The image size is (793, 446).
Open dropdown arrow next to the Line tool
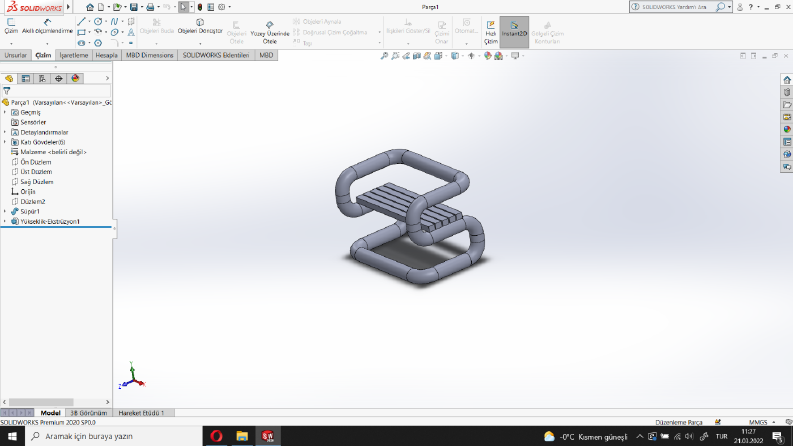89,21
